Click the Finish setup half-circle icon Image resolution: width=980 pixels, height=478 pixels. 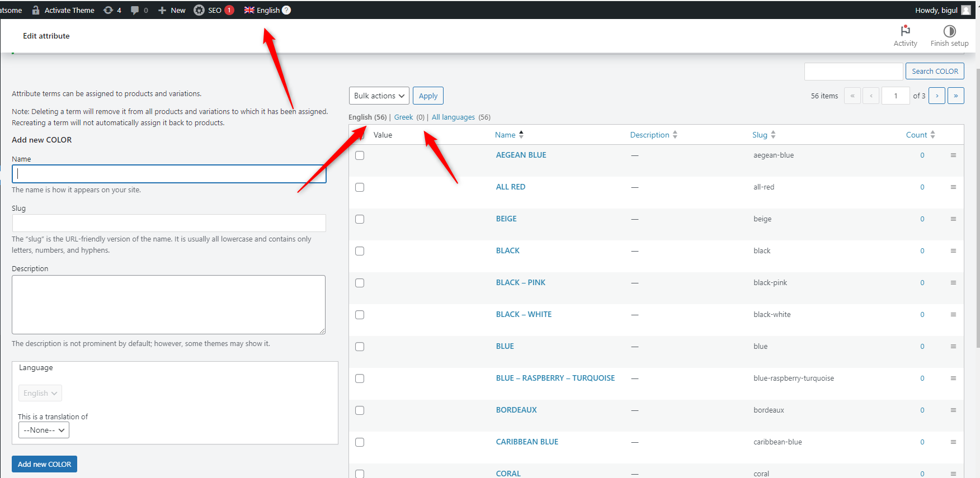[x=949, y=31]
